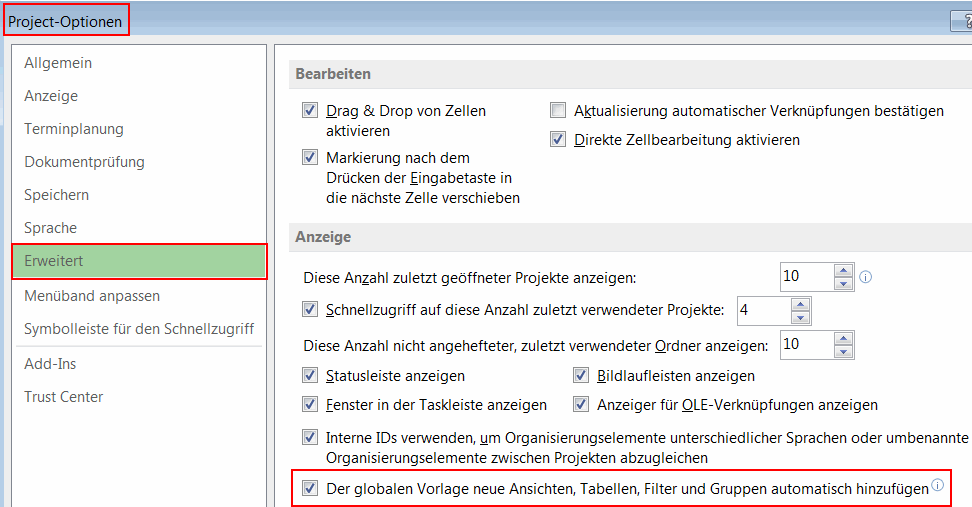Image resolution: width=972 pixels, height=507 pixels.
Task: Switch to Terminplanung options page
Action: point(74,129)
